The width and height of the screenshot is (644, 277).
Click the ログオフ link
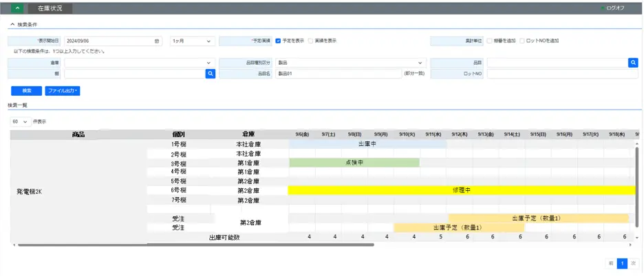[x=615, y=8]
